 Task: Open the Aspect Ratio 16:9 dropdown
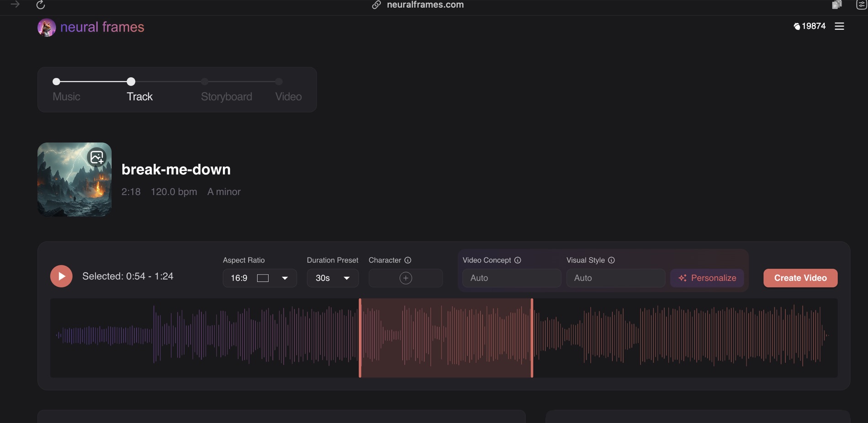click(259, 278)
